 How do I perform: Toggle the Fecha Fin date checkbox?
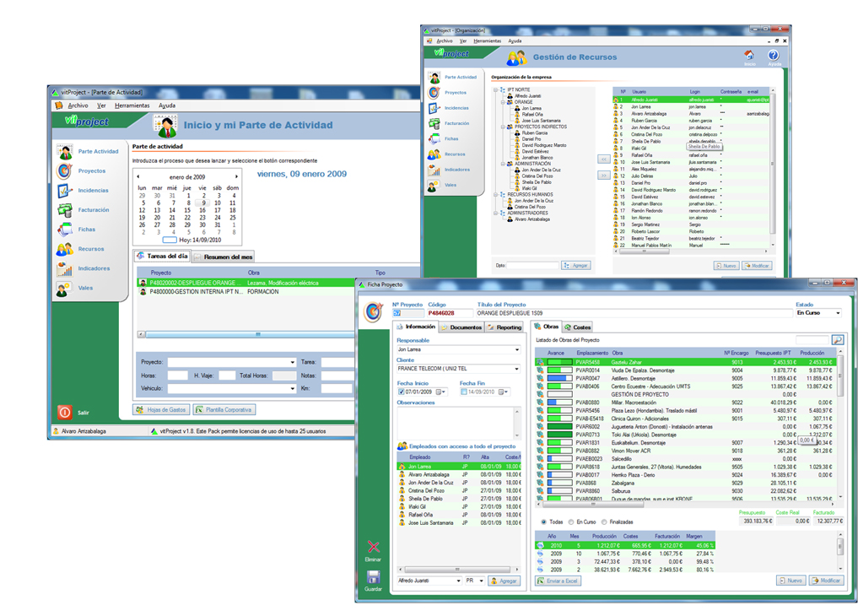(x=464, y=392)
